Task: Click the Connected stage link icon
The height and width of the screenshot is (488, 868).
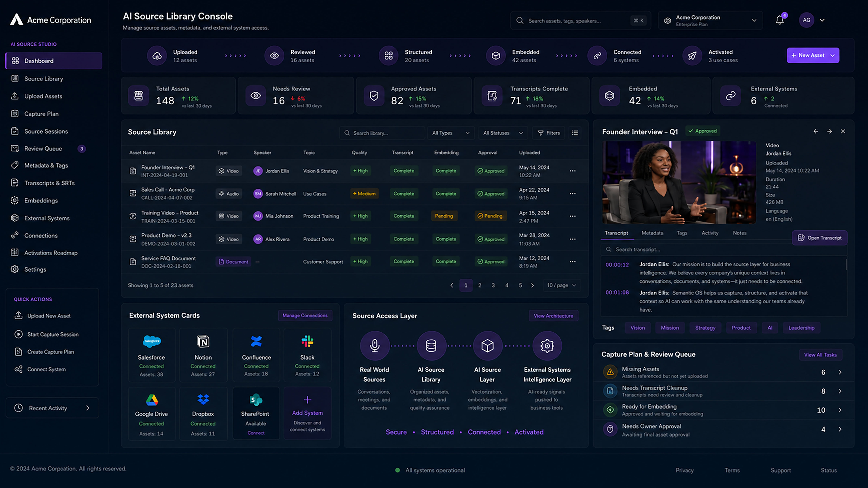Action: point(597,55)
